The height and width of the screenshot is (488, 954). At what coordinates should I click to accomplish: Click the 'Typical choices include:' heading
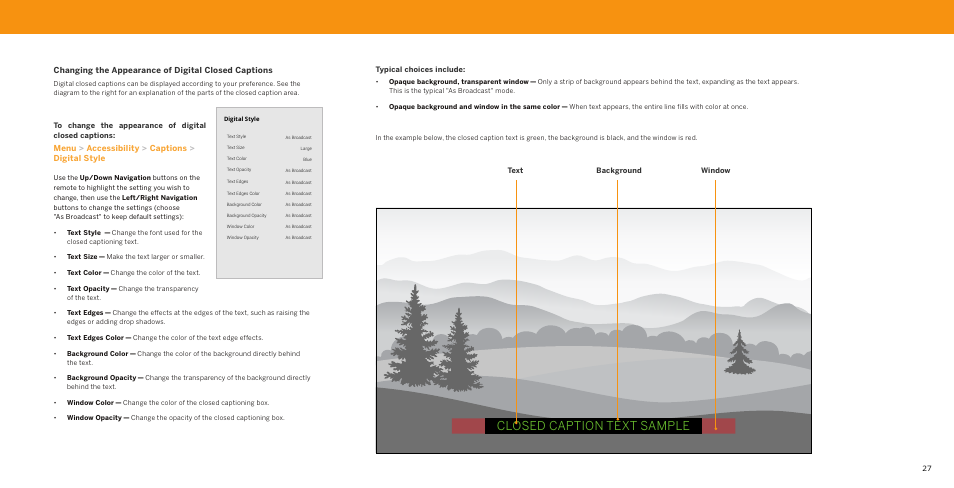[x=420, y=69]
